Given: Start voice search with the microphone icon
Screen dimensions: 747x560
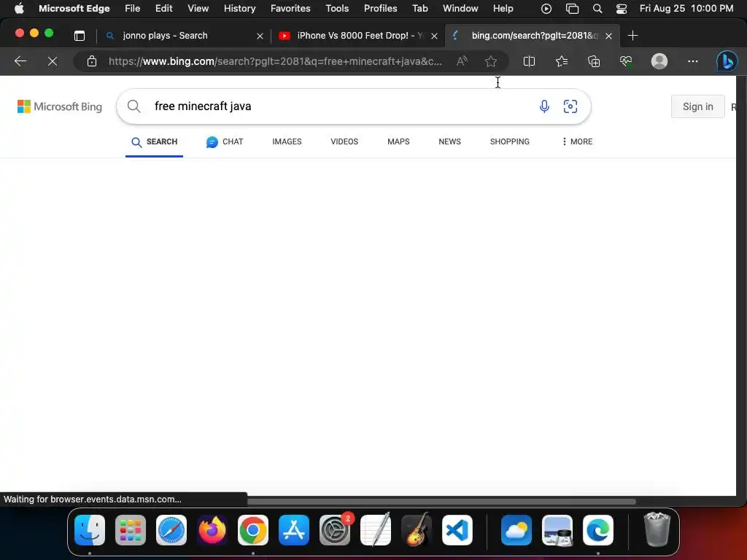Looking at the screenshot, I should click(544, 106).
